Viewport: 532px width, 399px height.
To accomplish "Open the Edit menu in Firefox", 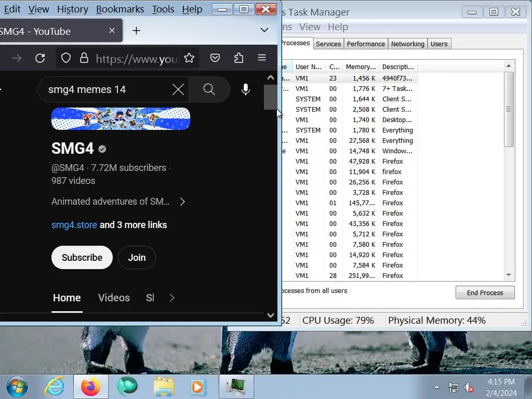I will (12, 9).
